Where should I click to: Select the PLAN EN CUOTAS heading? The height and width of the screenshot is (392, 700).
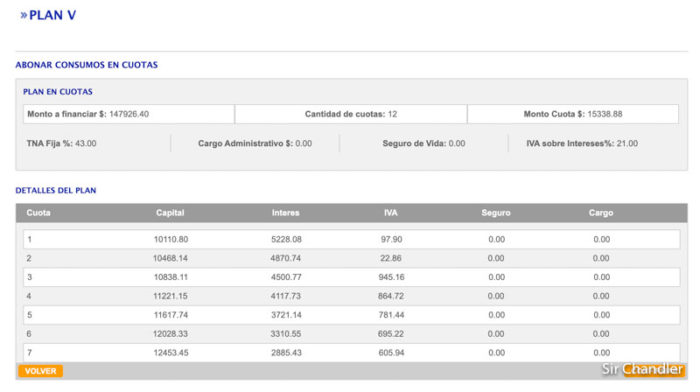pos(58,92)
